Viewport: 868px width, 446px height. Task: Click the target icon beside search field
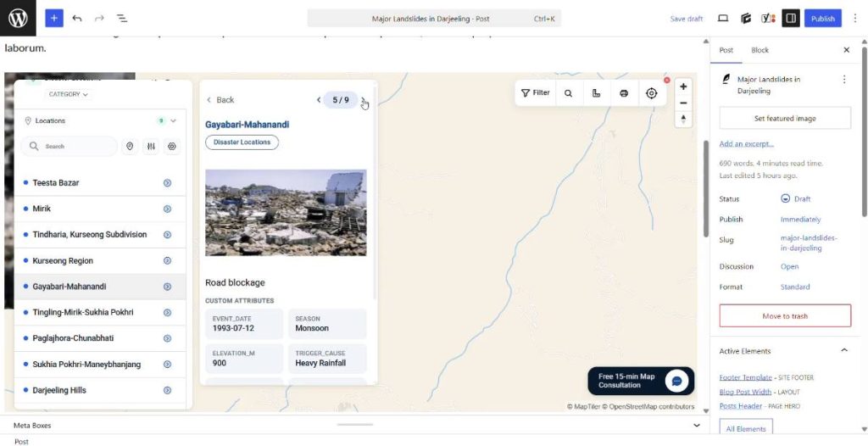(171, 147)
